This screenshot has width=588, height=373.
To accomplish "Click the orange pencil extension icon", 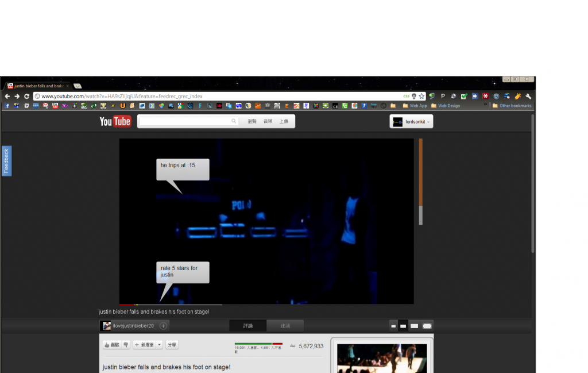I will 518,97.
